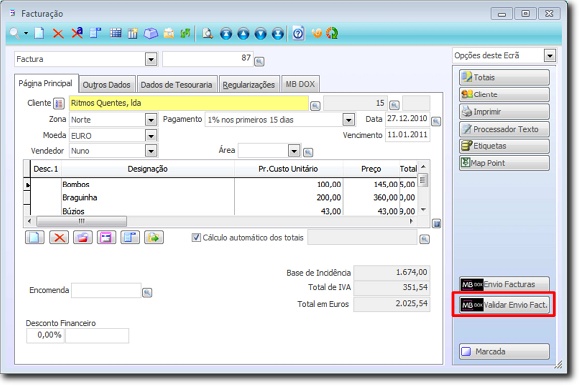The height and width of the screenshot is (386, 579).
Task: Click the blue document copy toolbar icon
Action: (95, 34)
